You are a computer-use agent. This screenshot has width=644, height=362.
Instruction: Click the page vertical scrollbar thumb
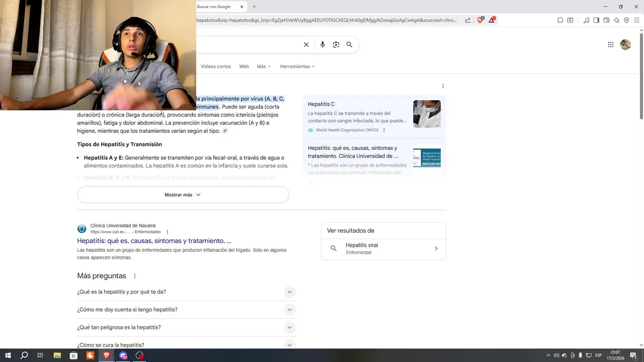point(641,75)
